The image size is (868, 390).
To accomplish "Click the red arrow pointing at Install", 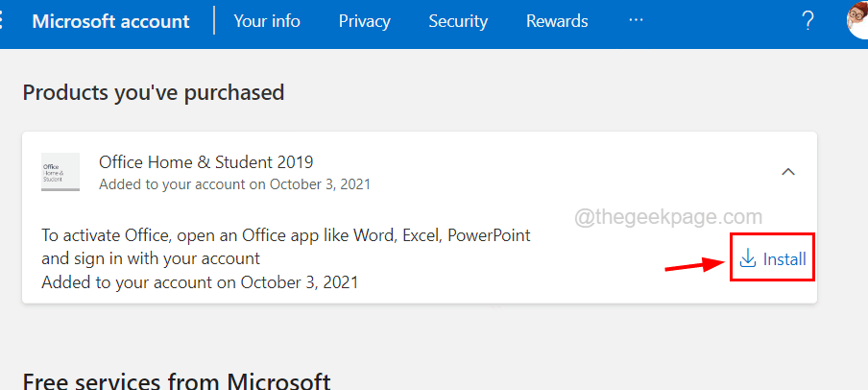I will pyautogui.click(x=694, y=264).
